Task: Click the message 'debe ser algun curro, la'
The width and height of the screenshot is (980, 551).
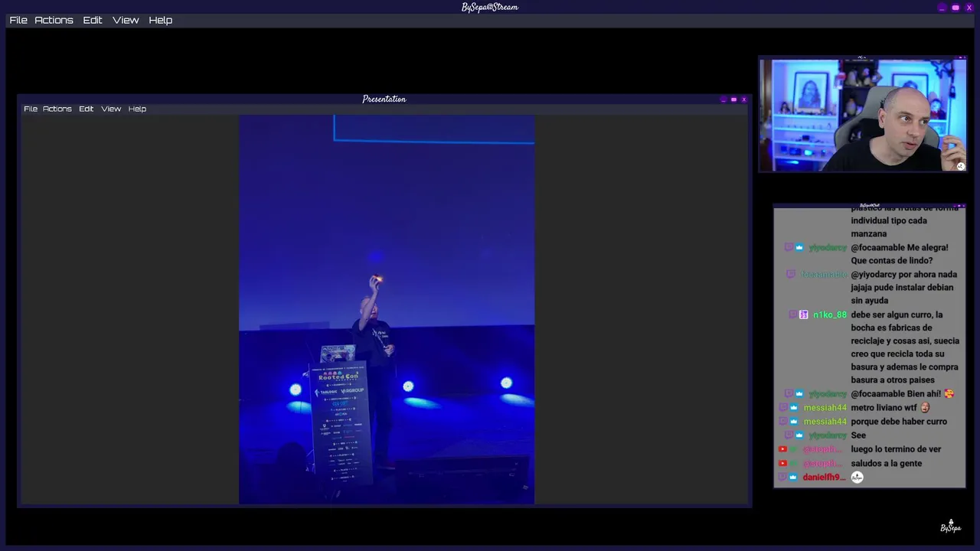Action: [x=897, y=315]
